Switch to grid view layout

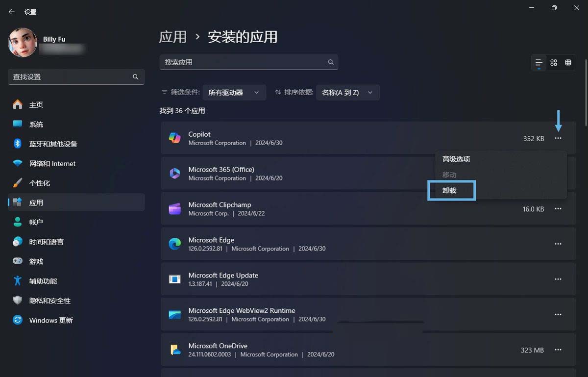click(554, 63)
